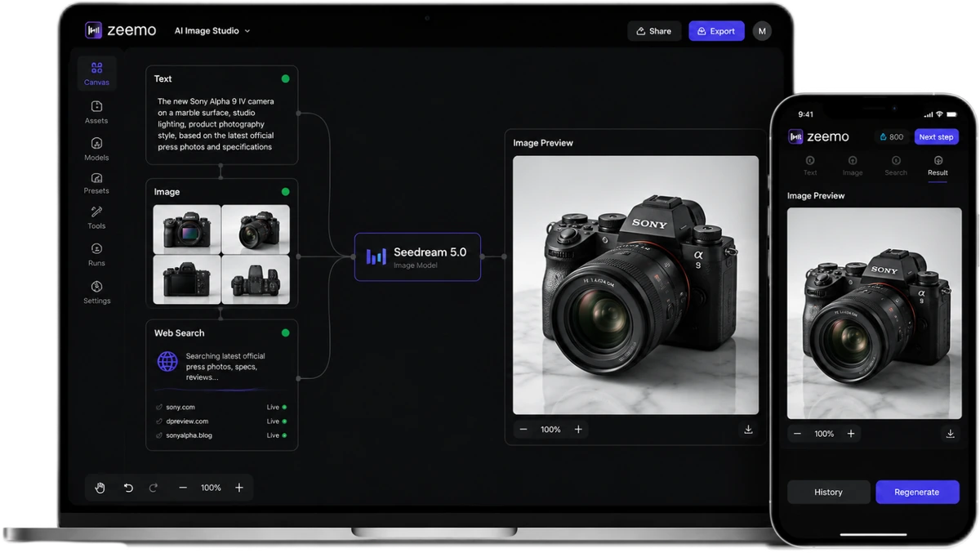Download image from laptop Image Preview
The height and width of the screenshot is (553, 980).
[x=748, y=430]
